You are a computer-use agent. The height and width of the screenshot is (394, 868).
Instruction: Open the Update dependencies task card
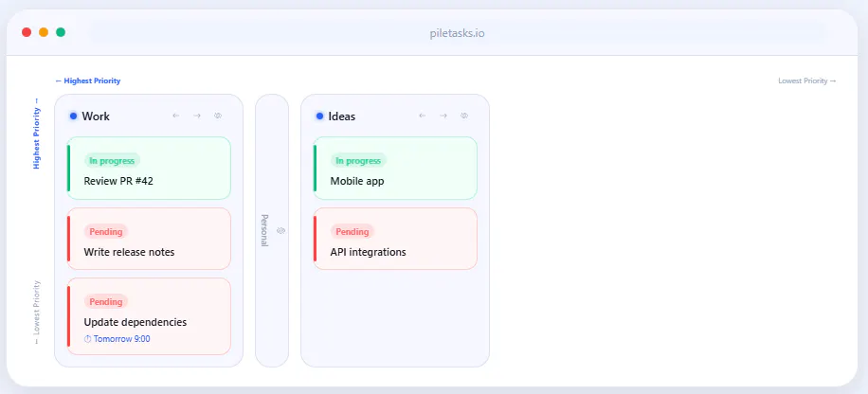149,316
